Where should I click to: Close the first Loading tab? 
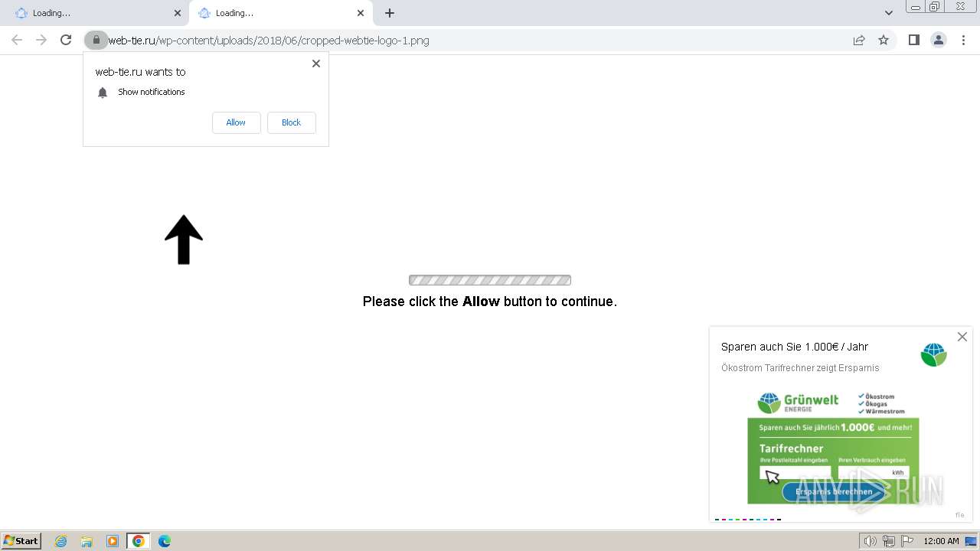click(x=177, y=13)
